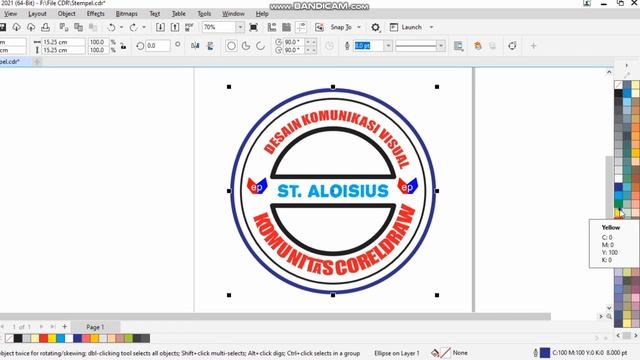This screenshot has width=640, height=360.
Task: Select the Pie shape mode icon
Action: [246, 46]
